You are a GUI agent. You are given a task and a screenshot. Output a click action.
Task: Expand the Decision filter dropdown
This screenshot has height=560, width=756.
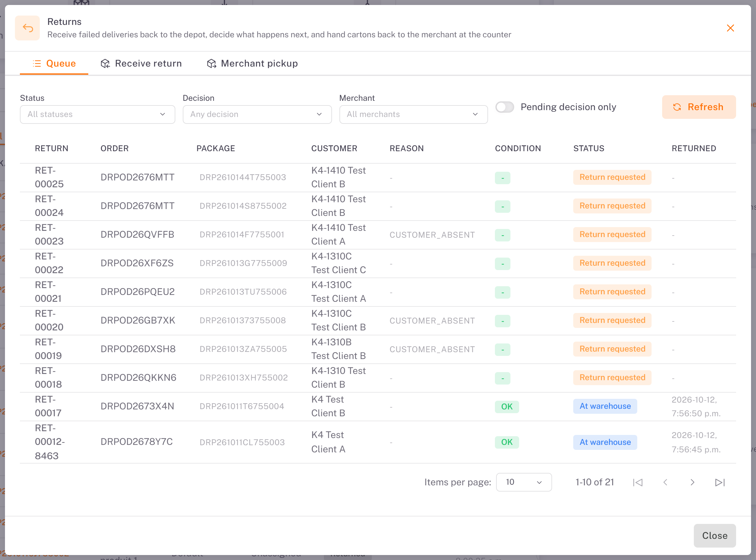257,114
